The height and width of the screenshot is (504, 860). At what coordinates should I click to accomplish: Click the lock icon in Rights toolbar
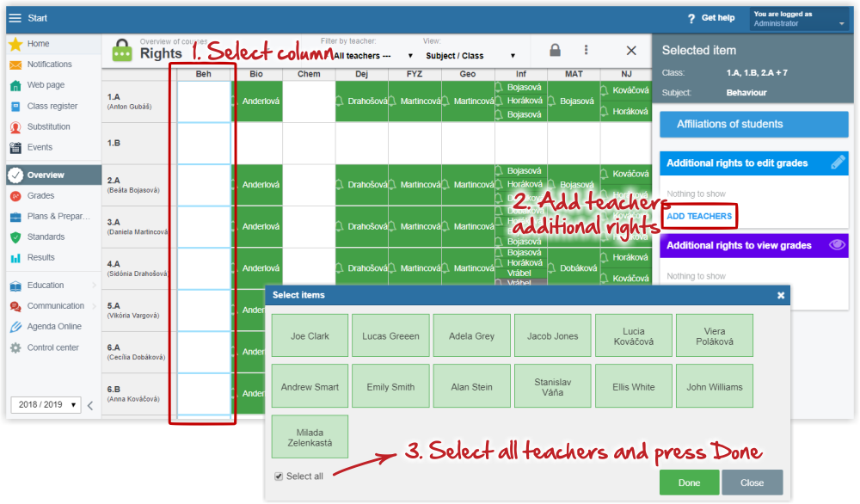(x=556, y=51)
